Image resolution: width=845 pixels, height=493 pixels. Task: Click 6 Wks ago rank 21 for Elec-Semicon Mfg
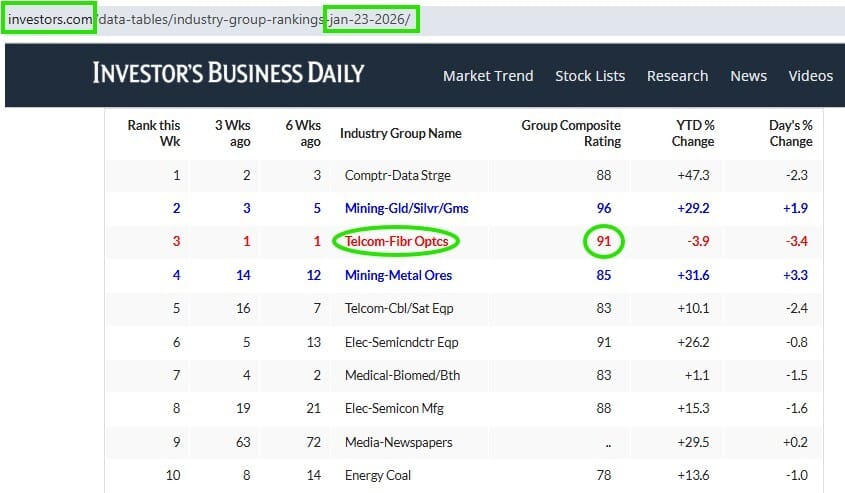tap(314, 408)
